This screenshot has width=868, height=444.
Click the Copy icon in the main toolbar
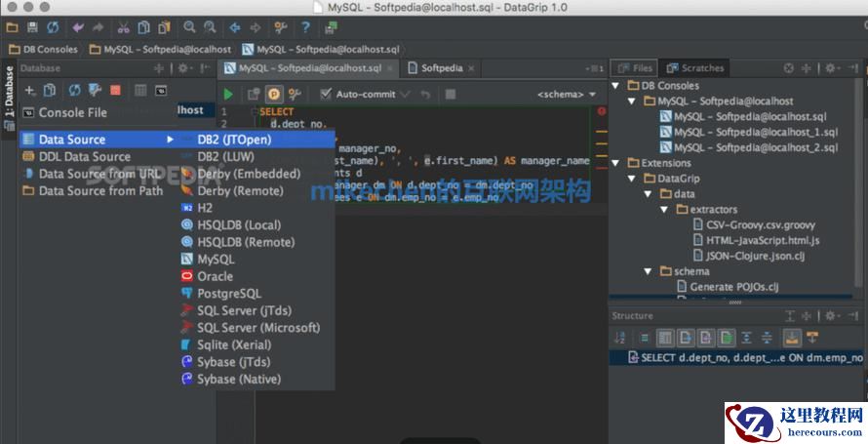(x=144, y=27)
